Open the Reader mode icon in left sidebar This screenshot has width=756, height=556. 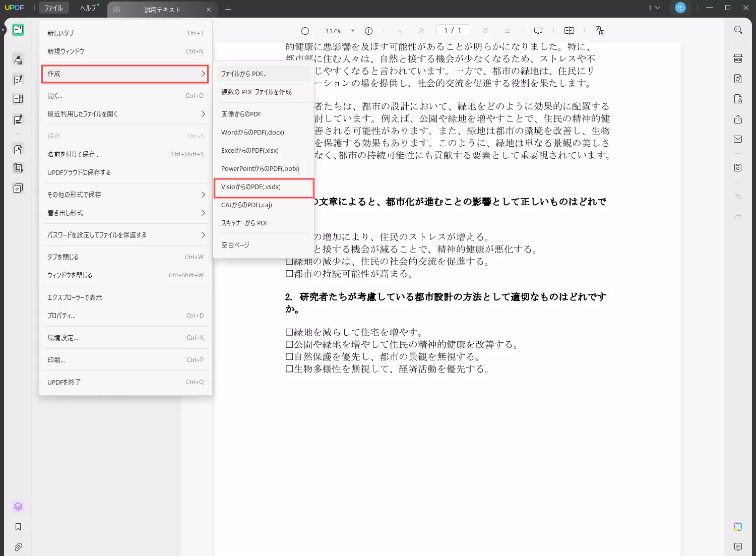point(18,30)
